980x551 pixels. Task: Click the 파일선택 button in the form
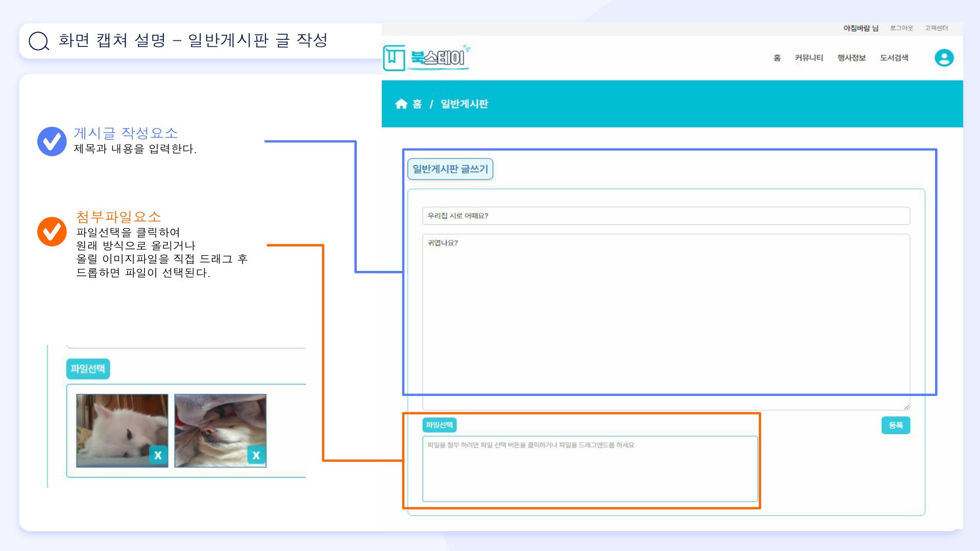[x=439, y=425]
